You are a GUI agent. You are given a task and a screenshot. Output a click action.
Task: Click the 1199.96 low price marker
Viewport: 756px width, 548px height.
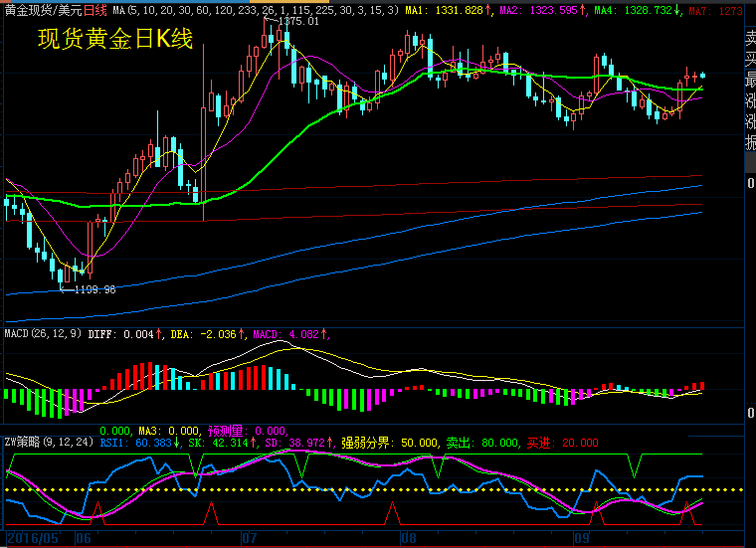(x=94, y=289)
